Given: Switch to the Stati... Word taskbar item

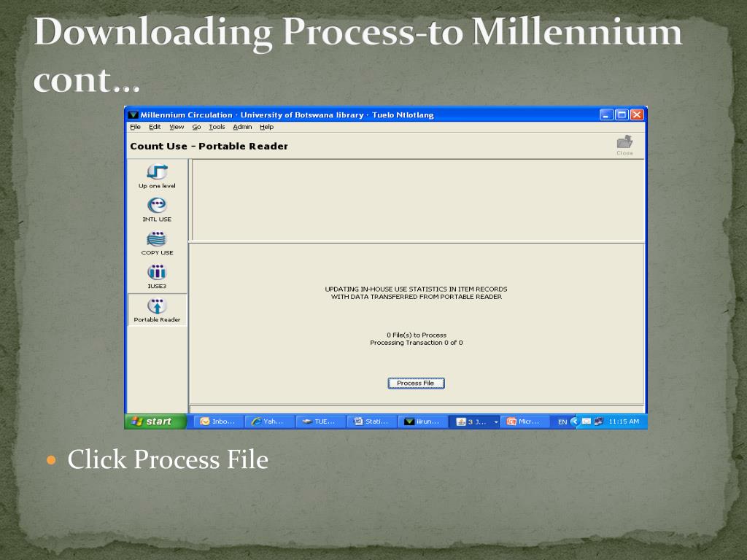Looking at the screenshot, I should (x=372, y=421).
